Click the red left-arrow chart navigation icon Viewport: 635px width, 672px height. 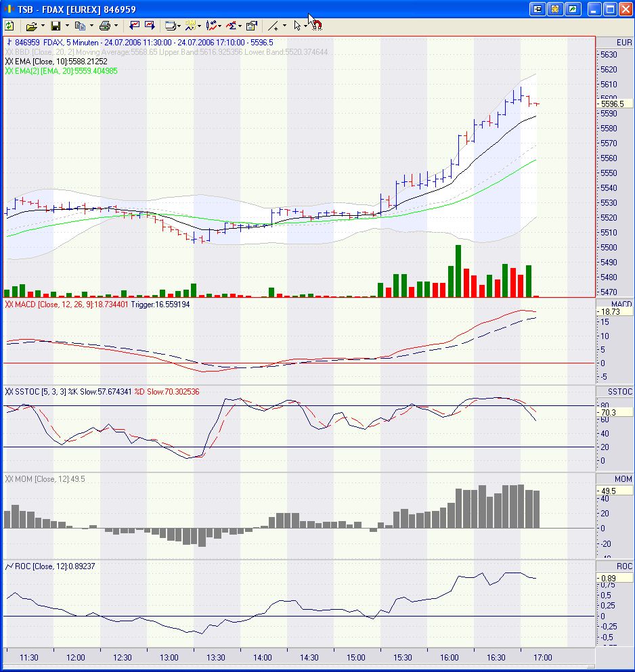point(135,25)
